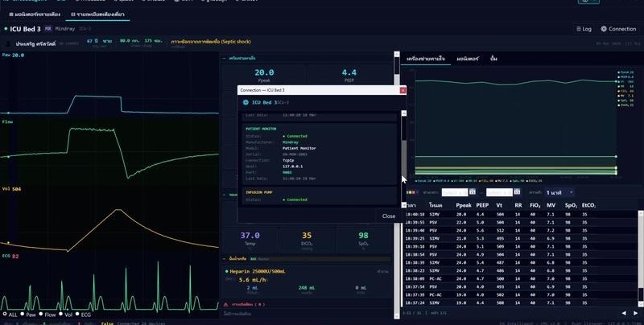The width and height of the screenshot is (644, 325).
Task: Select the 18:40:10 SIMV table row
Action: coord(520,214)
